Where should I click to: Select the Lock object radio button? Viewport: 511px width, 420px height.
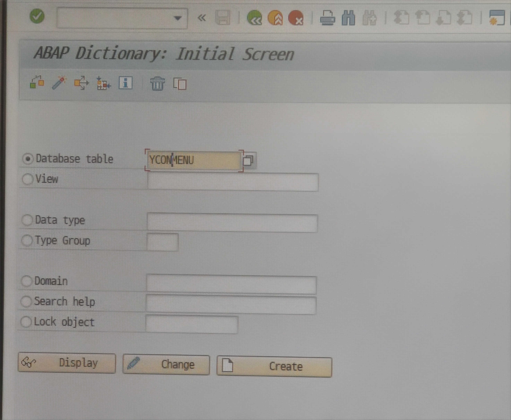point(26,322)
